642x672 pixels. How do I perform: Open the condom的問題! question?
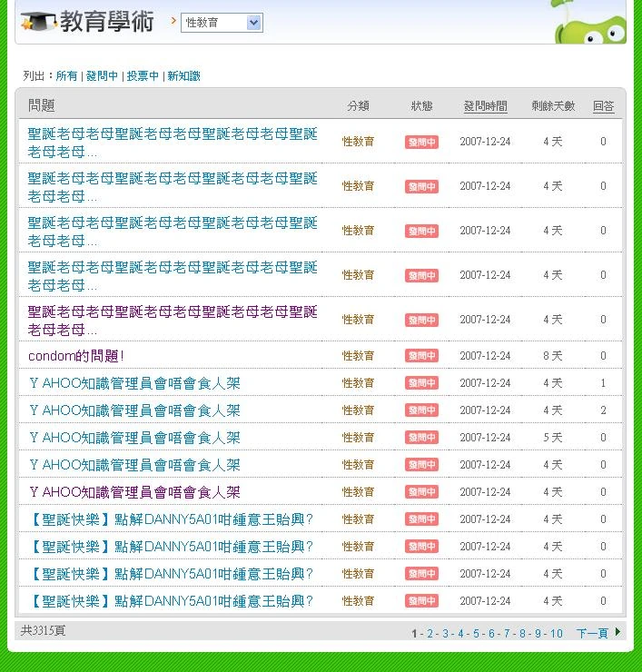point(76,356)
